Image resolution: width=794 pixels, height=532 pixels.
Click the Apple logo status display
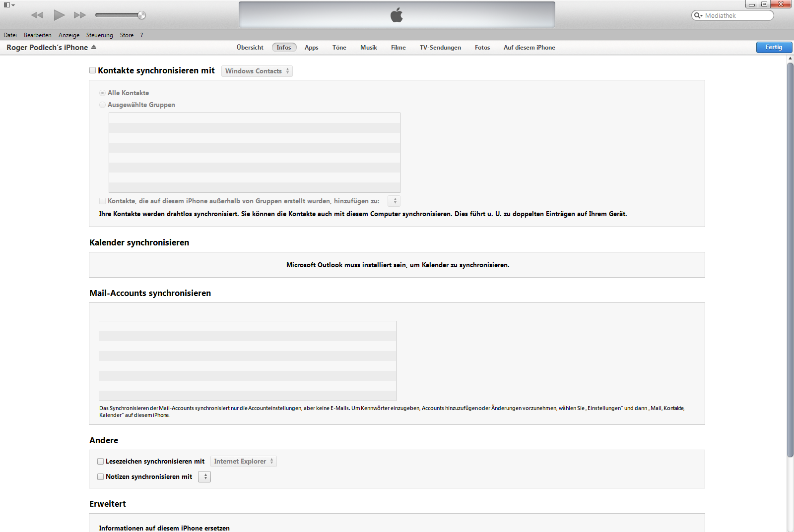pyautogui.click(x=397, y=15)
